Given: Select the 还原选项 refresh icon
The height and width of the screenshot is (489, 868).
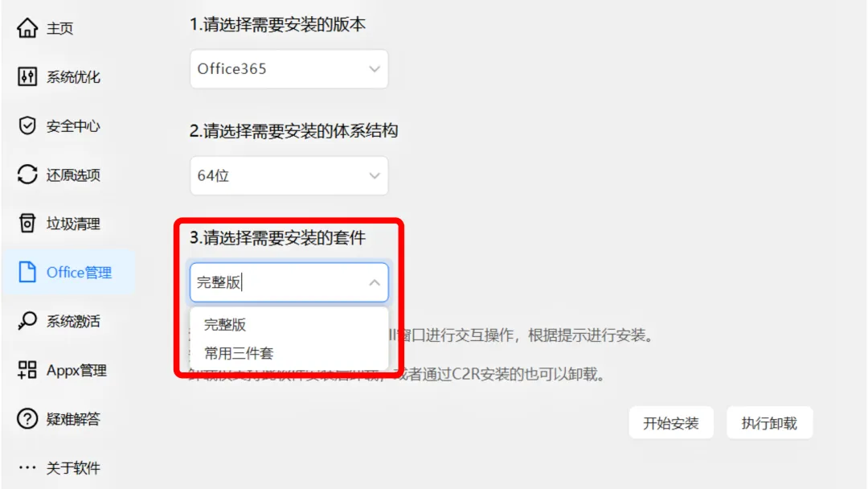Looking at the screenshot, I should [27, 175].
